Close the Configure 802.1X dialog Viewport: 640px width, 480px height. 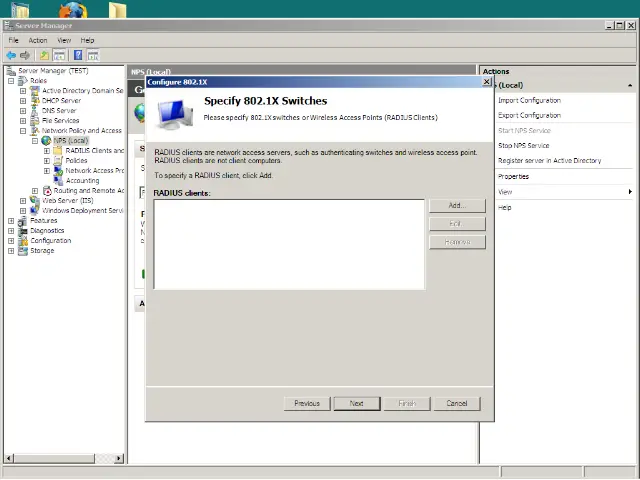(487, 82)
